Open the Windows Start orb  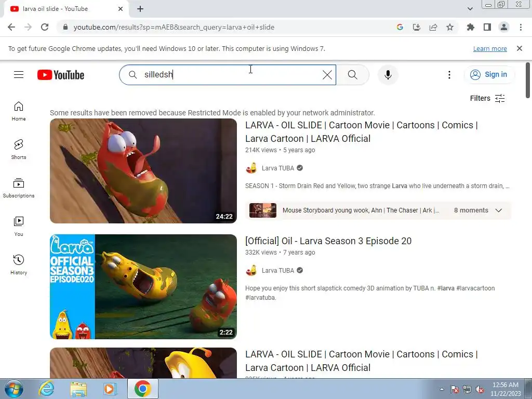pos(14,389)
